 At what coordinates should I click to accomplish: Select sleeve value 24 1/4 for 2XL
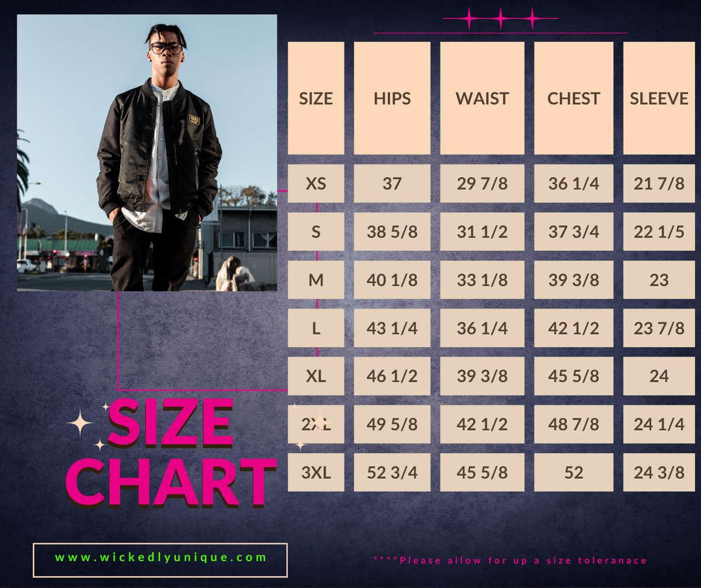click(x=658, y=424)
